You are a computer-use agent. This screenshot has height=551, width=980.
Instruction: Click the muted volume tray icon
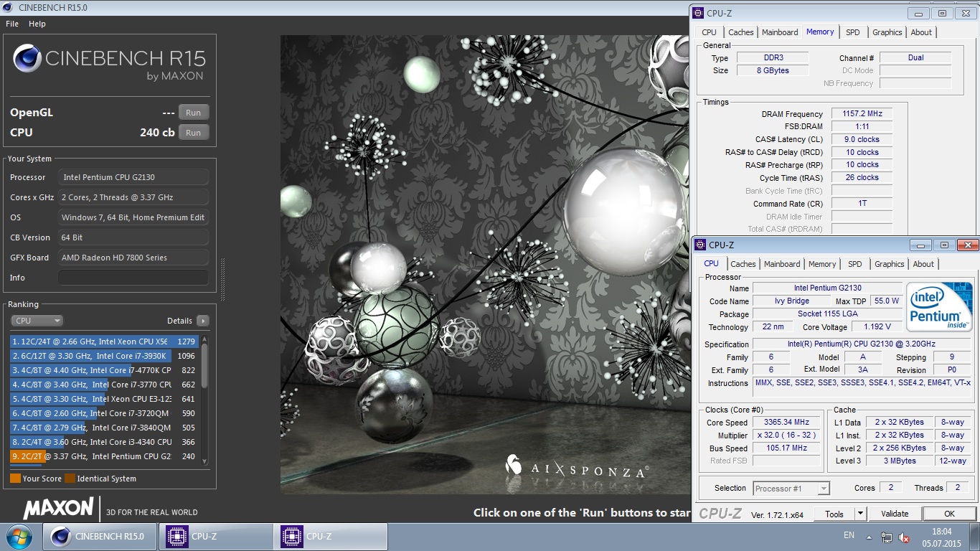(x=905, y=537)
